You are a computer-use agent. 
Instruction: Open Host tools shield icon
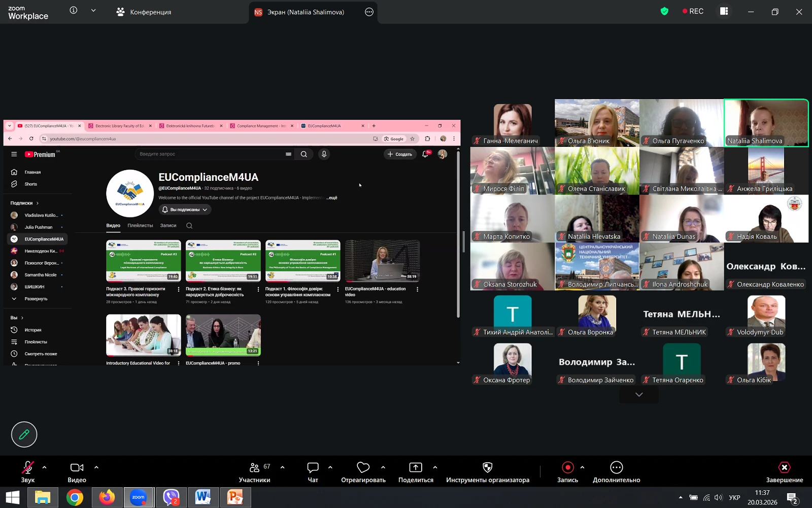point(487,468)
